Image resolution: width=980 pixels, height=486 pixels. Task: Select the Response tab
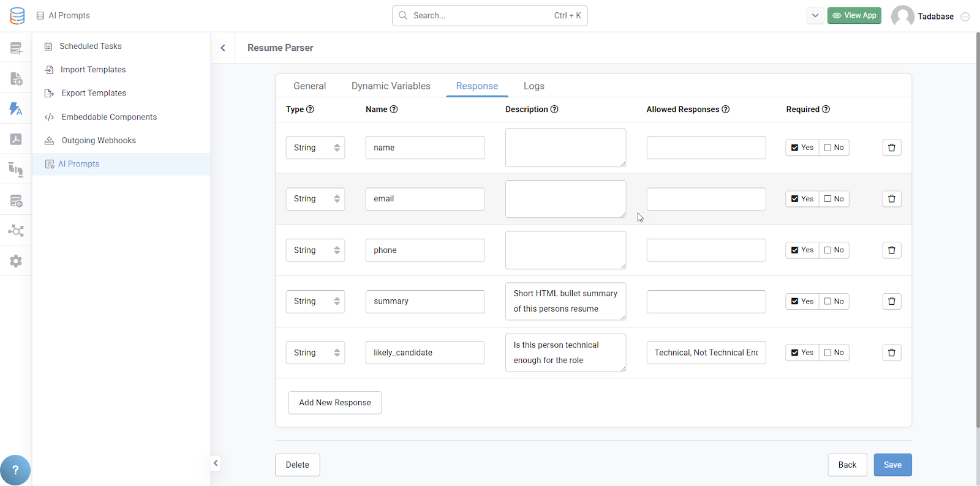click(x=477, y=86)
